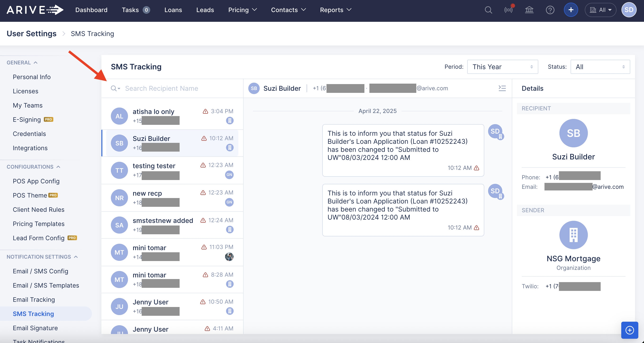
Task: Open the Period dropdown showing This Year
Action: coord(503,67)
